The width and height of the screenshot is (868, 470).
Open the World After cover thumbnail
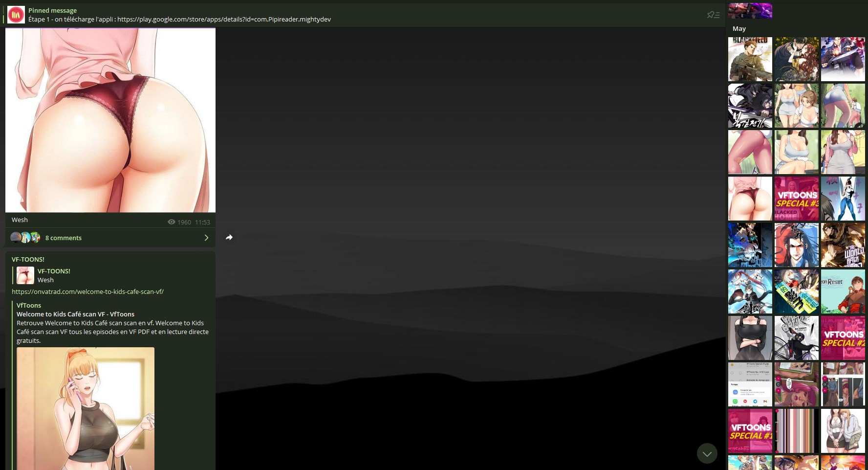pos(843,245)
